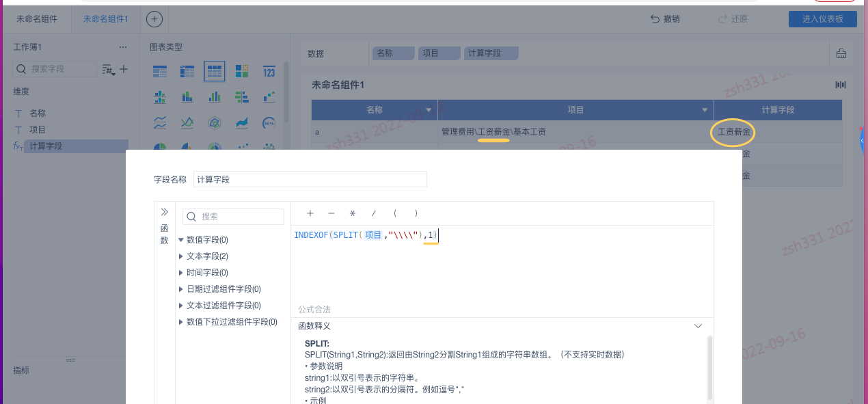
Task: Click the function description scrollbar
Action: pyautogui.click(x=709, y=367)
